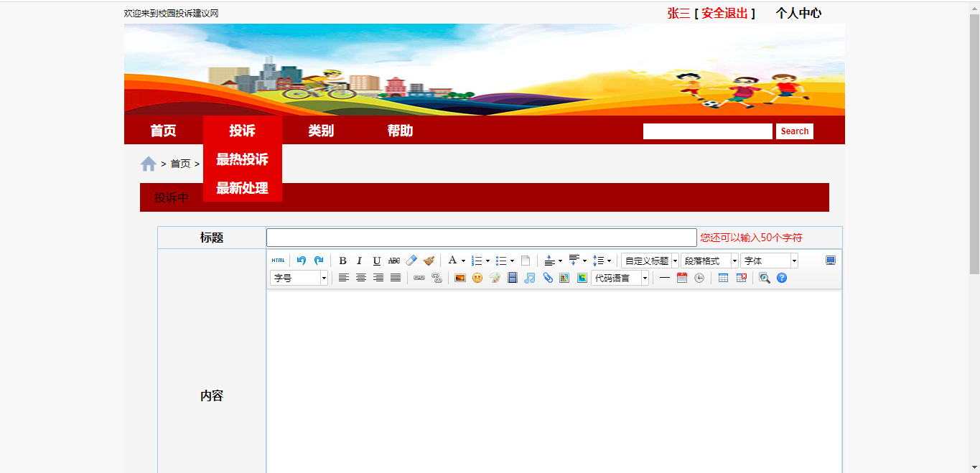Insert date via calendar icon

[682, 278]
